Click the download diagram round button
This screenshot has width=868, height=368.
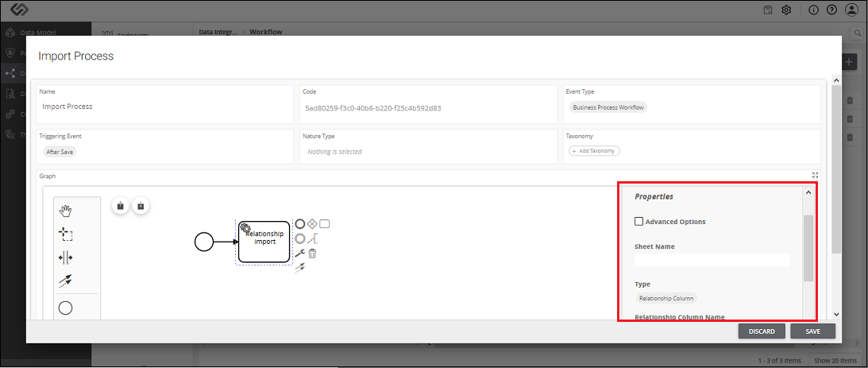(141, 206)
